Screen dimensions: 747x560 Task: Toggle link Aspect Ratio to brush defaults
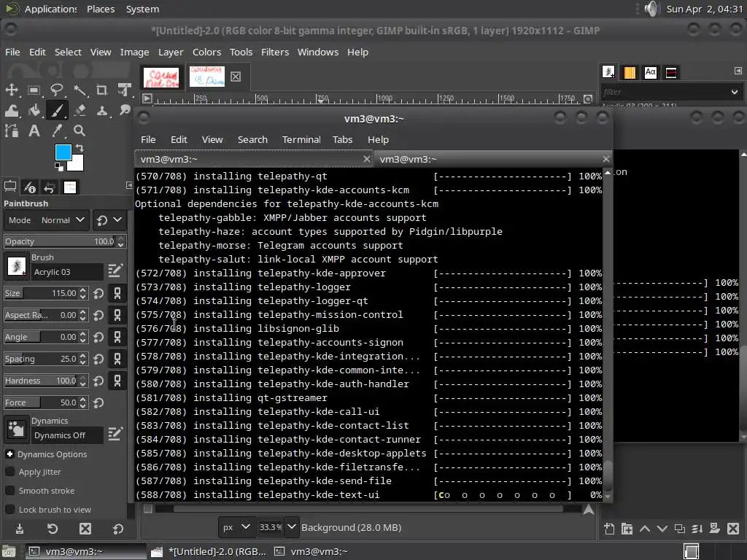(x=117, y=315)
